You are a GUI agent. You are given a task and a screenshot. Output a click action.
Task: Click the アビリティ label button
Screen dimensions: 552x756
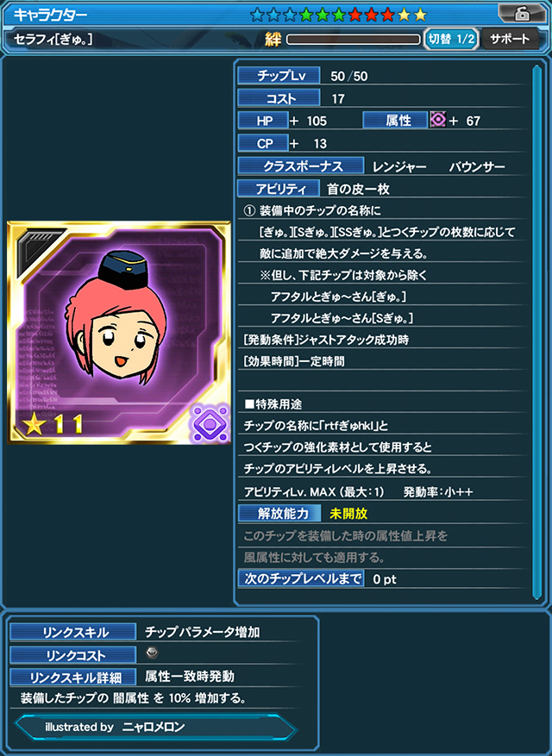tap(279, 189)
